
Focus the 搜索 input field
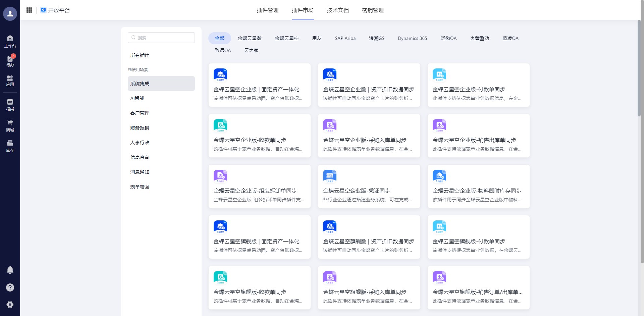point(161,38)
